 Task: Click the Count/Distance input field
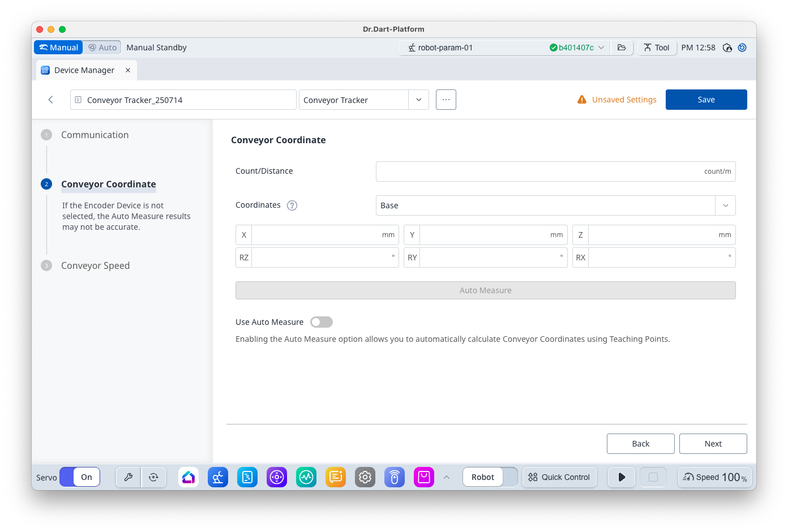pyautogui.click(x=538, y=171)
